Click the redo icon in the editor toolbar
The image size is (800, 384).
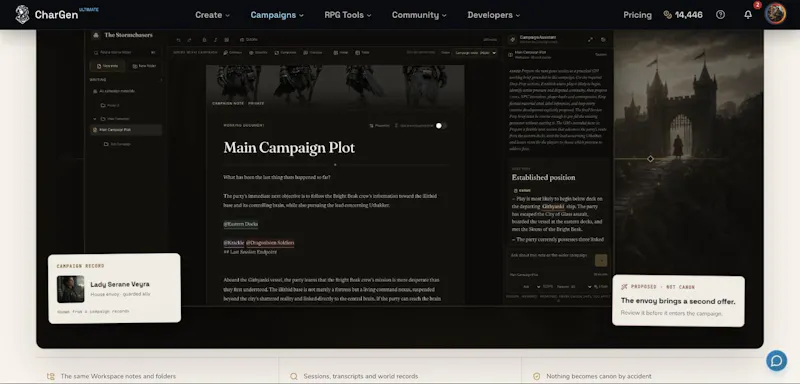click(189, 40)
